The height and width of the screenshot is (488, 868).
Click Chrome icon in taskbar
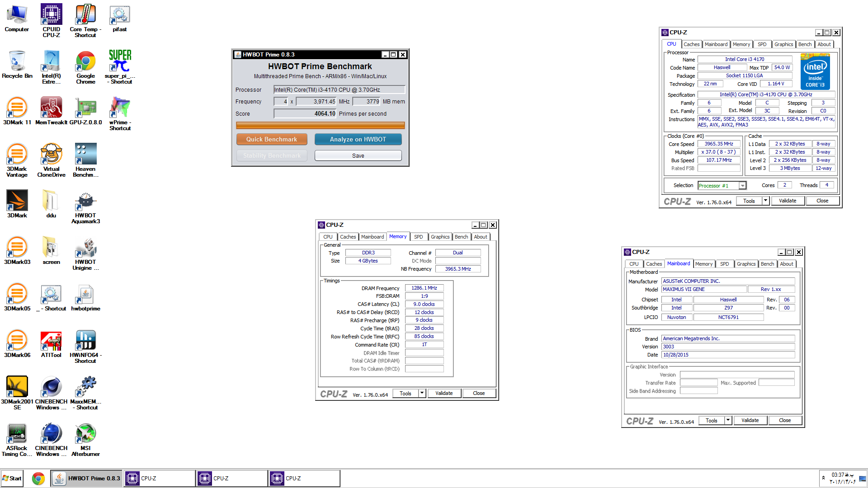(38, 478)
